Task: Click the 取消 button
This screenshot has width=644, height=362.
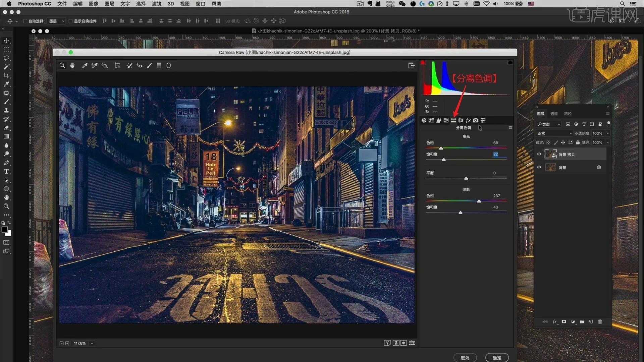Action: pyautogui.click(x=465, y=358)
